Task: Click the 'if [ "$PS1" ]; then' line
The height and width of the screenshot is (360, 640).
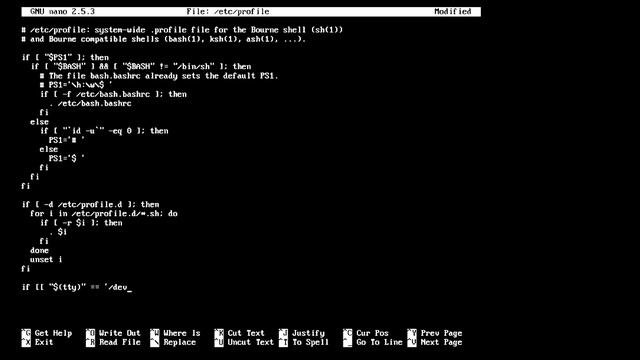Action: pos(65,58)
